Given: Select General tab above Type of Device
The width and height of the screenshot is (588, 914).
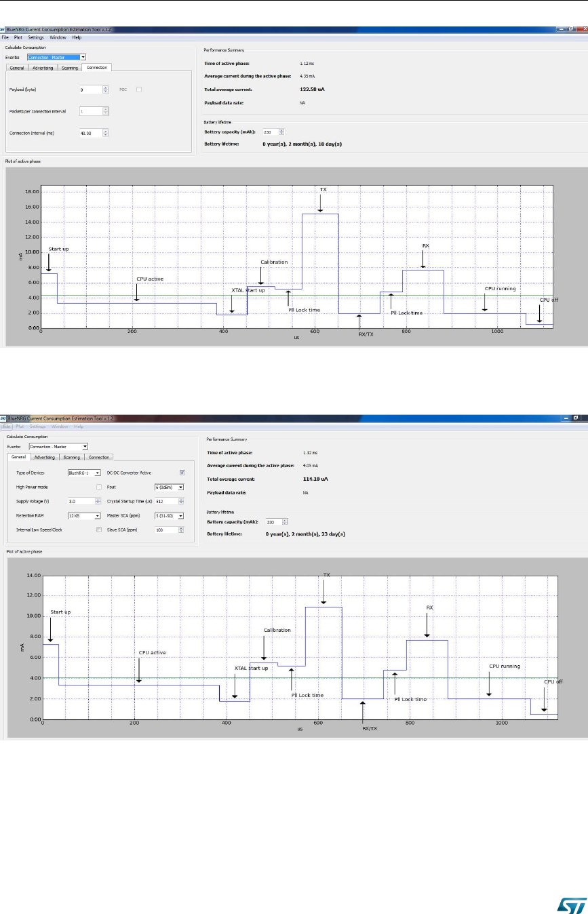Looking at the screenshot, I should [18, 457].
